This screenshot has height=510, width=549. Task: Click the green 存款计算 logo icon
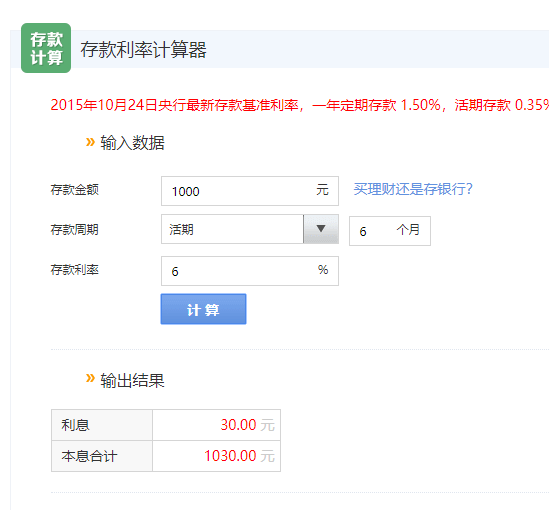pos(46,48)
